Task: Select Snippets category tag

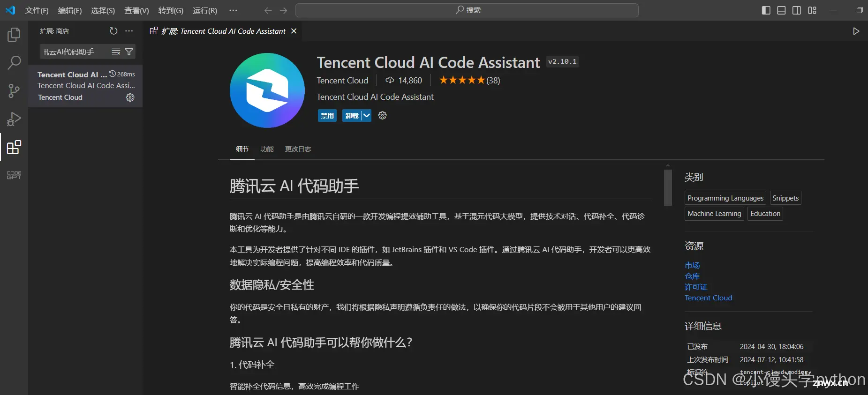Action: pyautogui.click(x=785, y=198)
